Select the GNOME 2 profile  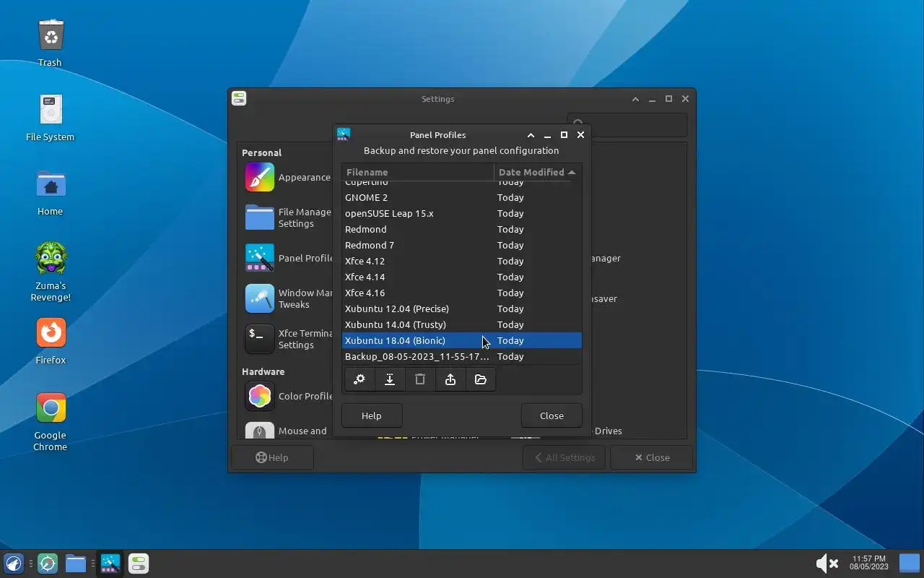(x=462, y=197)
